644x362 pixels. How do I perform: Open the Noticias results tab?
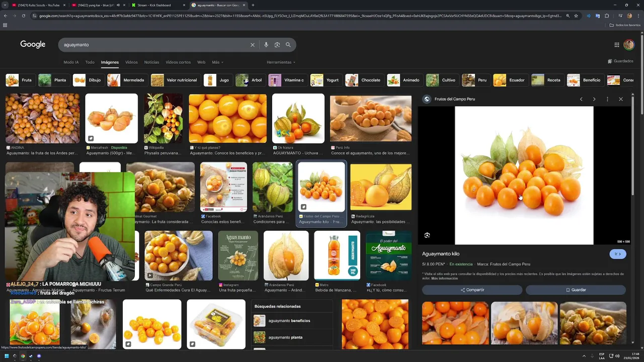151,62
